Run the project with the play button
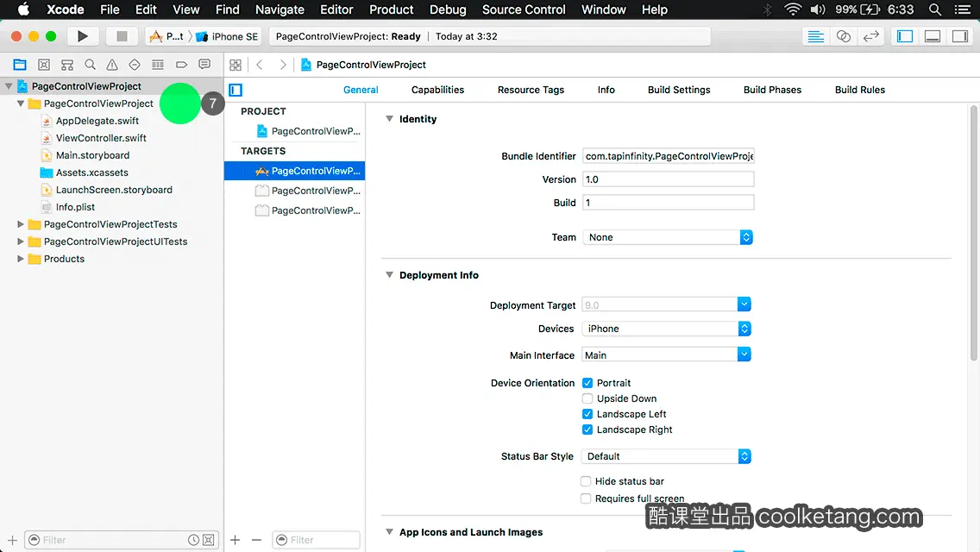The width and height of the screenshot is (980, 552). (83, 36)
